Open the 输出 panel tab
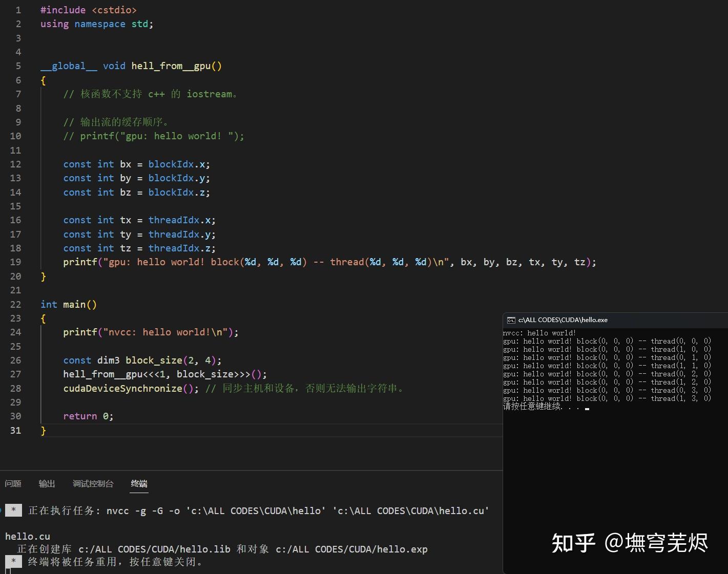This screenshot has width=728, height=574. [47, 483]
